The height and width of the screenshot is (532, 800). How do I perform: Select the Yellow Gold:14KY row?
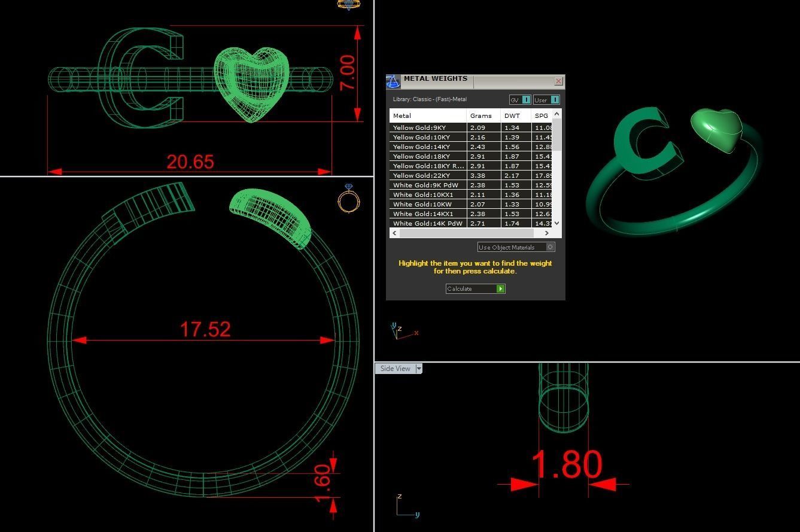(471, 147)
